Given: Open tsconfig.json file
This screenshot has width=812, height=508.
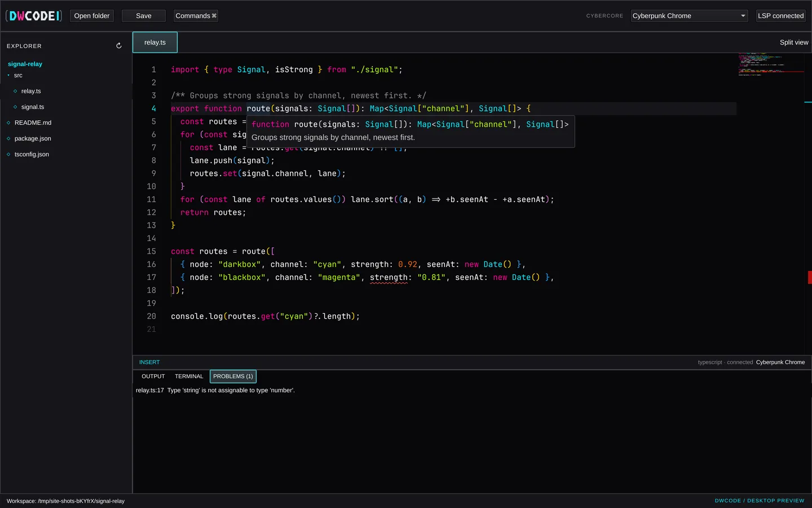Looking at the screenshot, I should point(32,154).
